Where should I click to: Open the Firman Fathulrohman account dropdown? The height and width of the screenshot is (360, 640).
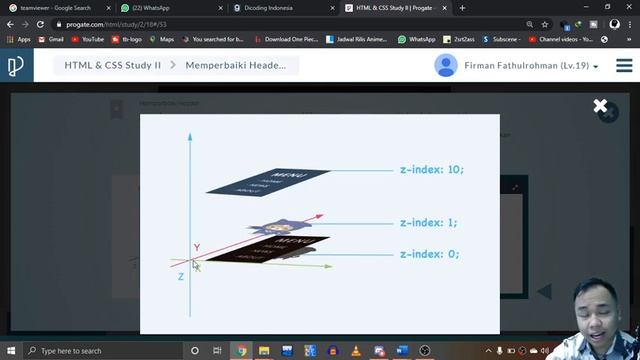(531, 66)
